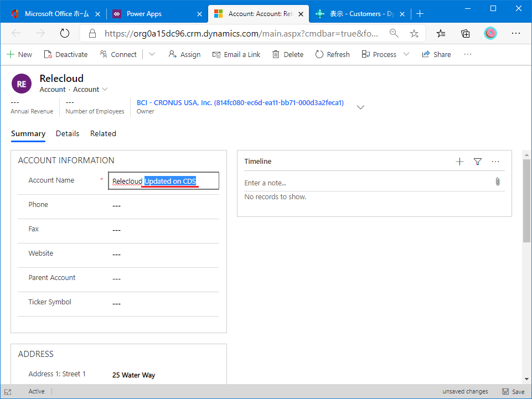The height and width of the screenshot is (399, 532).
Task: Open the browser zoom magnifier
Action: 394,33
